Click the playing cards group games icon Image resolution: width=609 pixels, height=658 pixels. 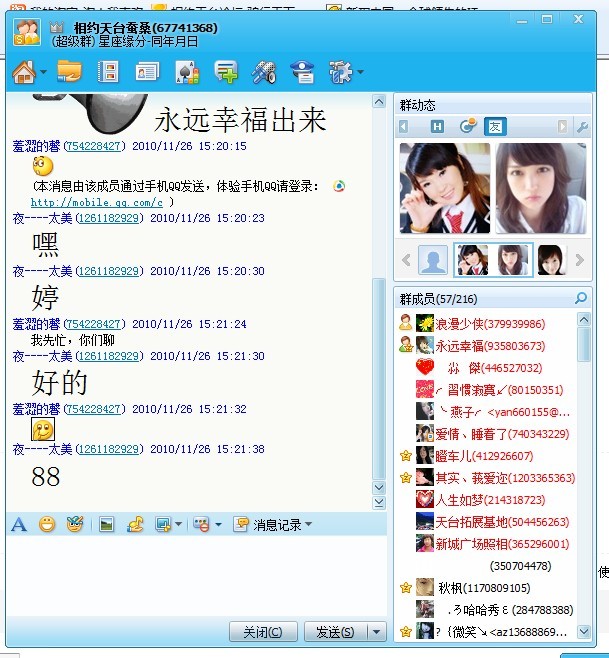coord(186,72)
